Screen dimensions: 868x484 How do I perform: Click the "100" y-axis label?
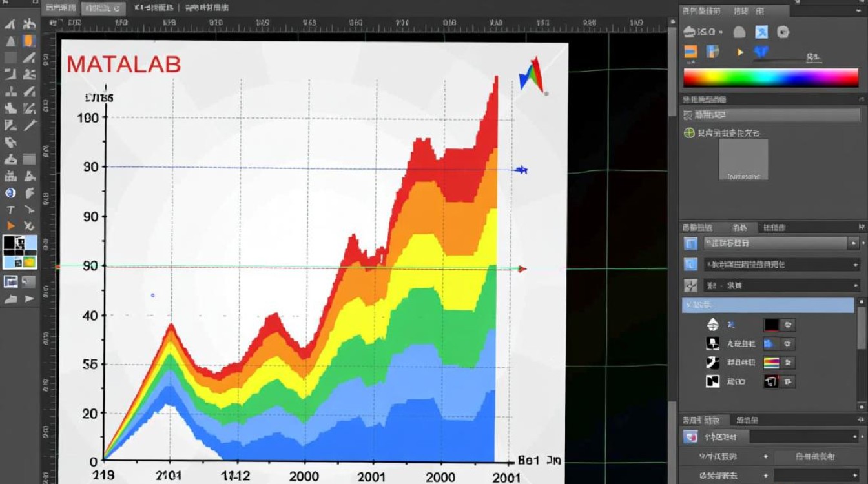click(87, 118)
